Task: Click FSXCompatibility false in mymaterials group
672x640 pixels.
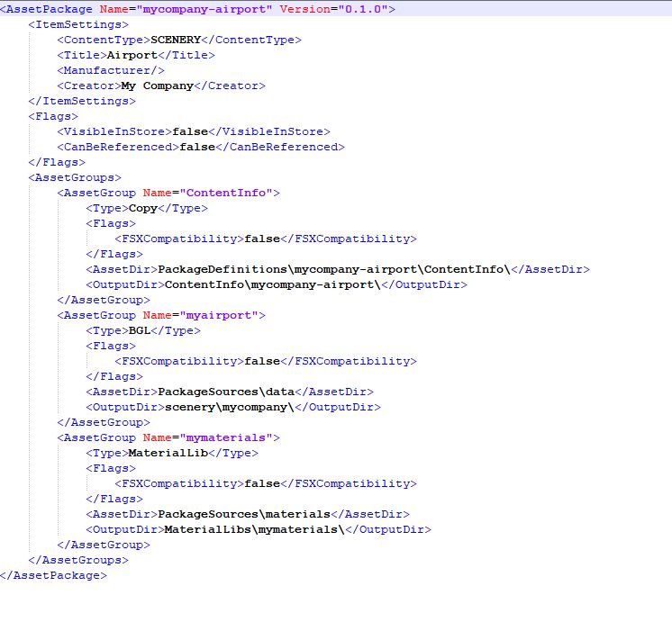Action: click(x=262, y=483)
